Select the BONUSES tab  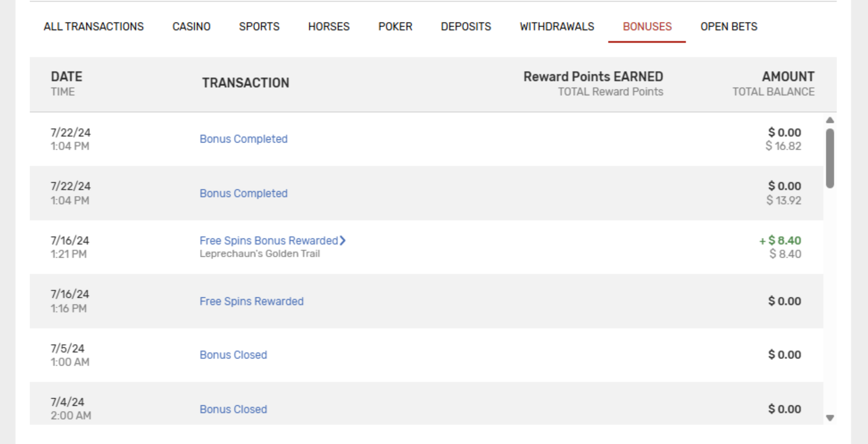(x=647, y=26)
